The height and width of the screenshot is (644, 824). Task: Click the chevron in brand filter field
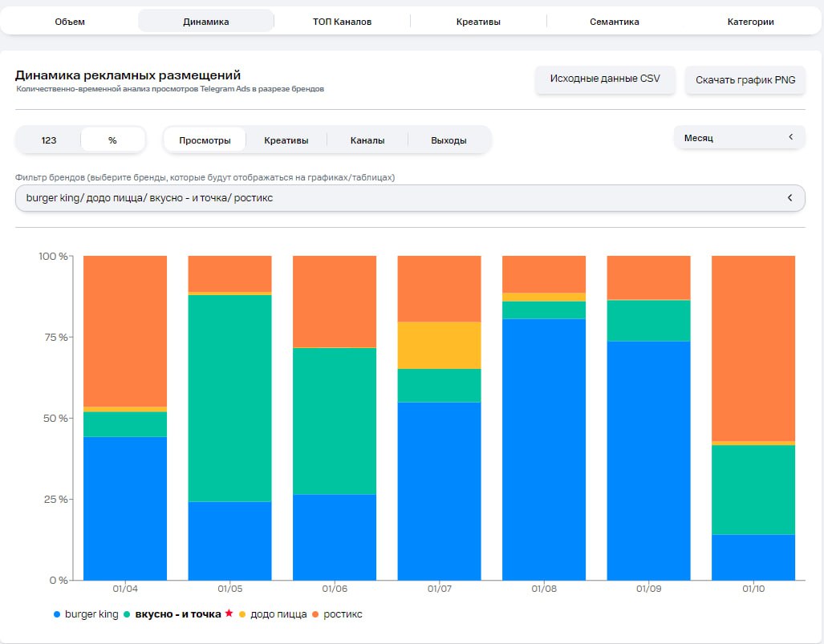tap(789, 197)
